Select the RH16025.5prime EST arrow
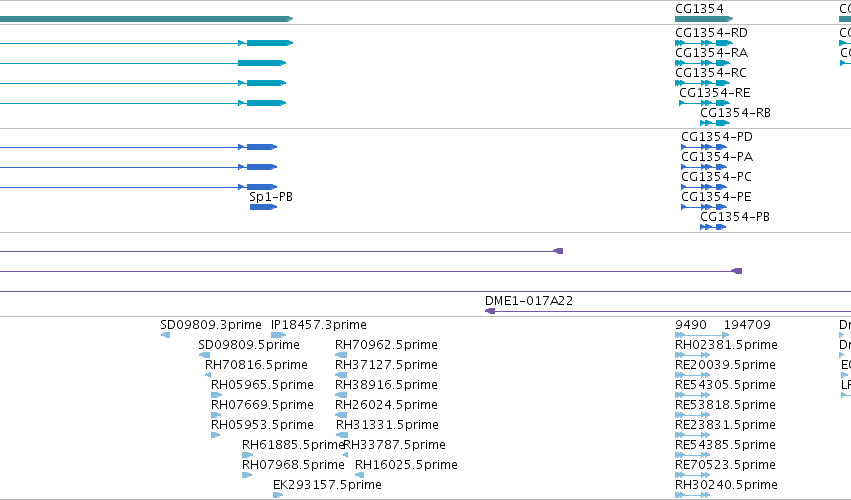The width and height of the screenshot is (851, 500). [x=359, y=475]
